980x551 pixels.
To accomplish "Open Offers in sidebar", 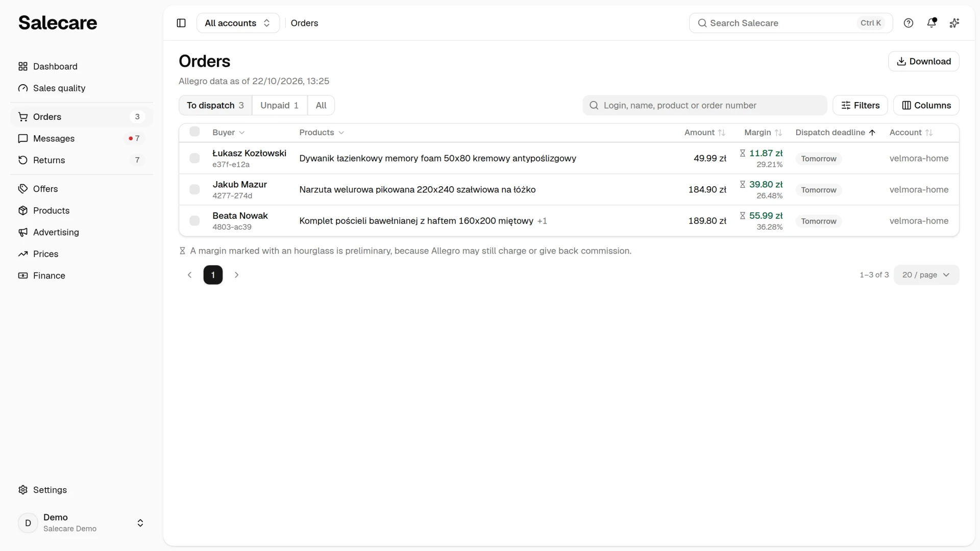I will (82, 189).
